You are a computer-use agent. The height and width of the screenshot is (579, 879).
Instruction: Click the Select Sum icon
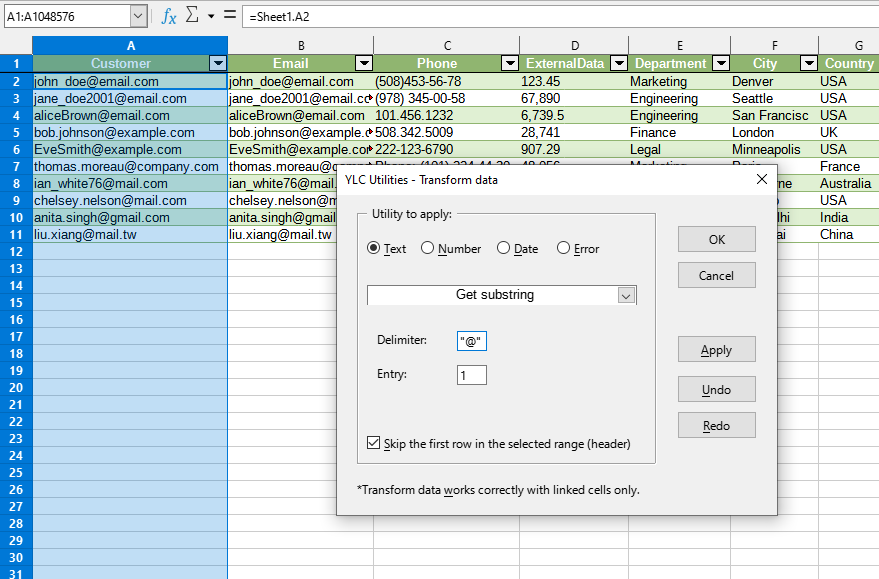point(193,16)
